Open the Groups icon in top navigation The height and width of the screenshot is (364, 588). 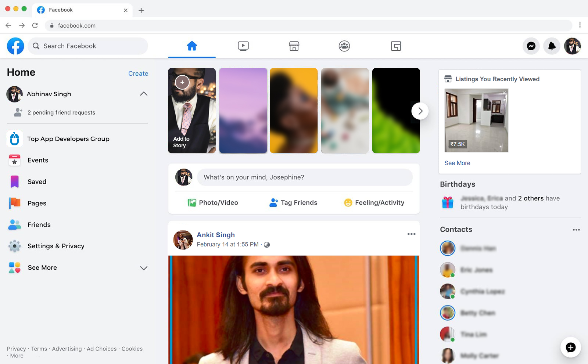[344, 46]
